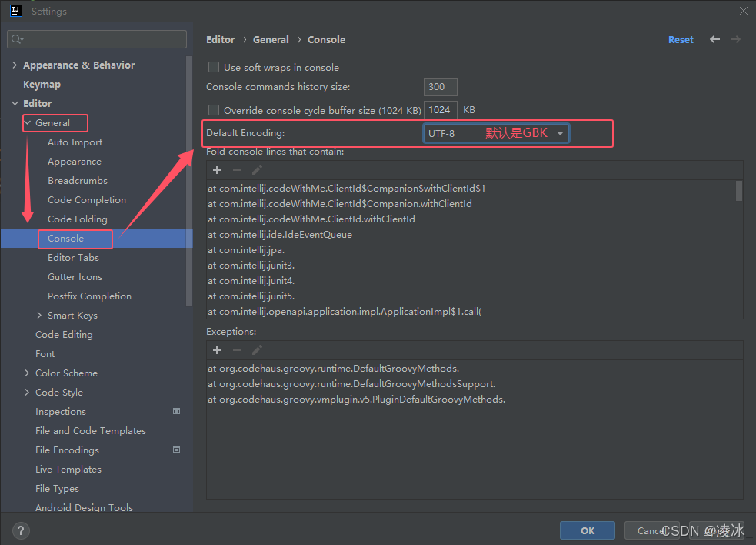Add a fold console line pattern
Viewport: 756px width, 545px height.
point(217,170)
